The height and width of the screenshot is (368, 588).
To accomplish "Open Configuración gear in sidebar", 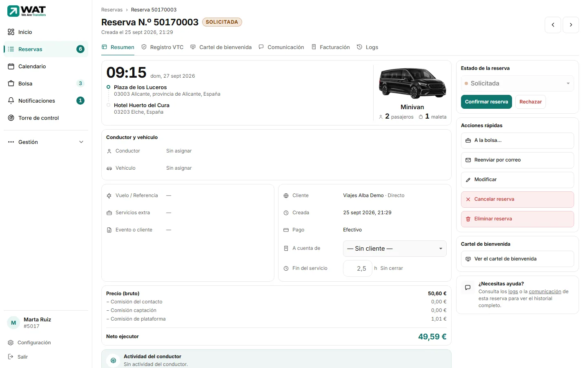I will [x=11, y=343].
